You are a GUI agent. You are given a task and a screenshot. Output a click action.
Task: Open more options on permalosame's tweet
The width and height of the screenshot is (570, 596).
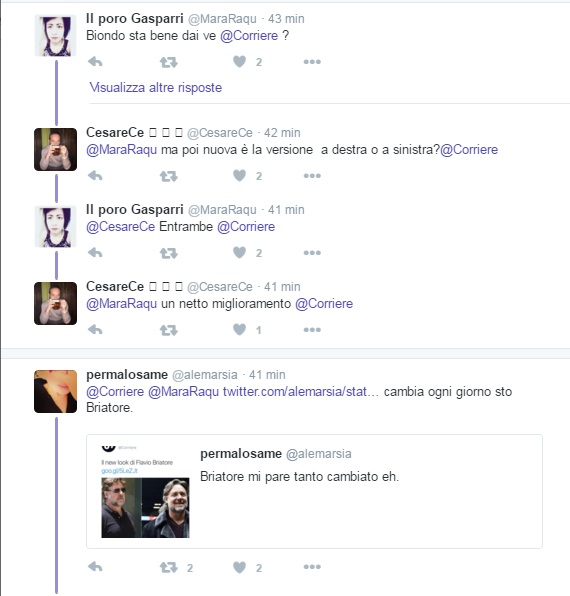(312, 567)
